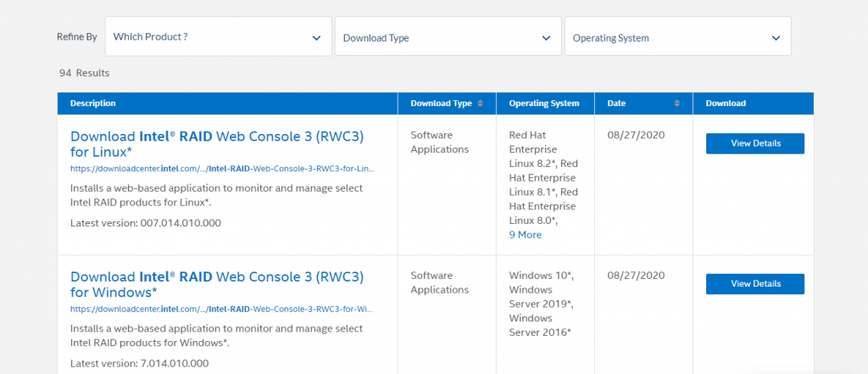
Task: Open the Which Product dropdown
Action: coord(218,36)
